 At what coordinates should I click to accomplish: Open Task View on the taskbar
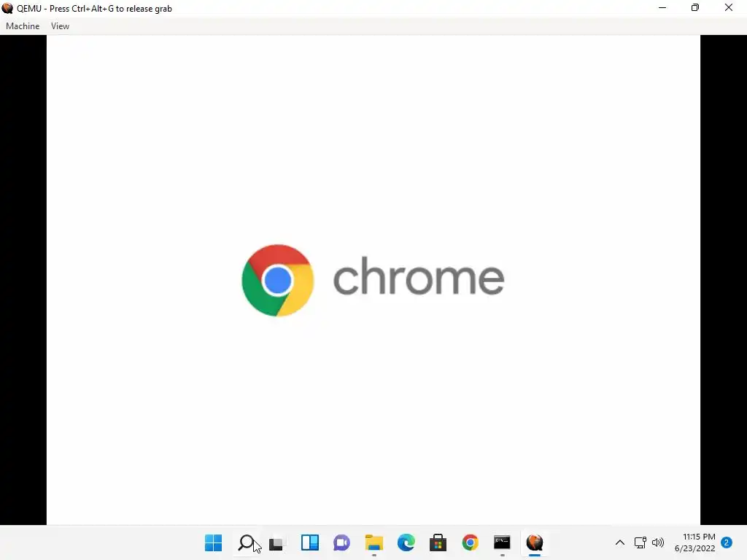(276, 542)
